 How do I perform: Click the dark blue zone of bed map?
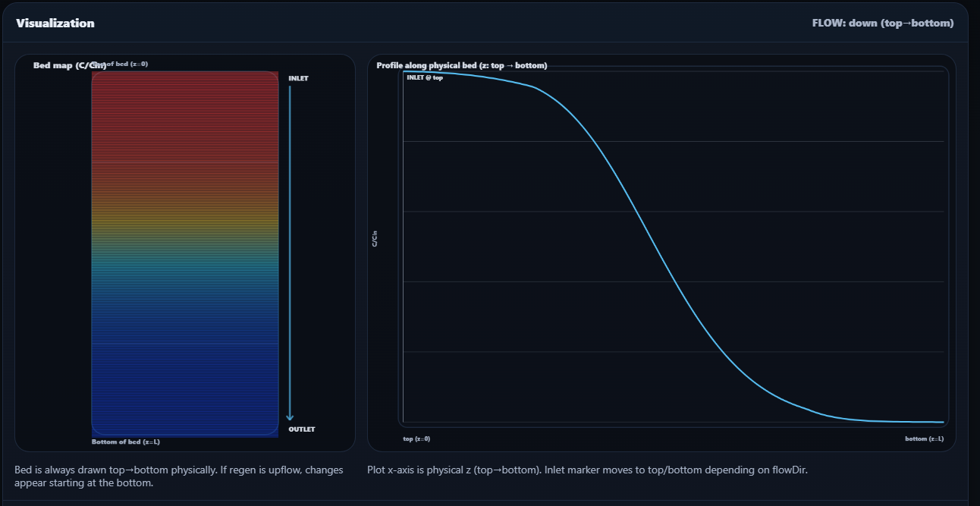[185, 379]
